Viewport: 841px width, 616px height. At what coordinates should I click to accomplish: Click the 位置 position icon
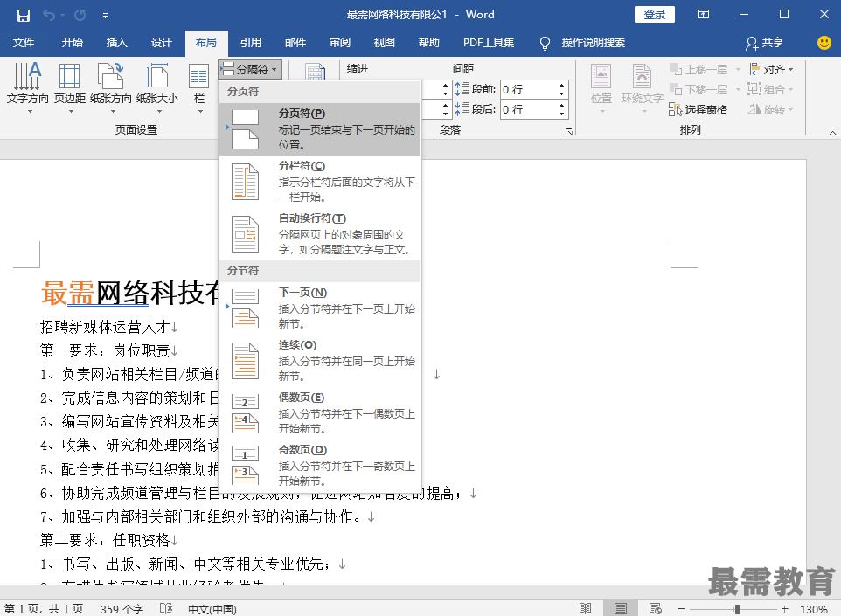(601, 88)
